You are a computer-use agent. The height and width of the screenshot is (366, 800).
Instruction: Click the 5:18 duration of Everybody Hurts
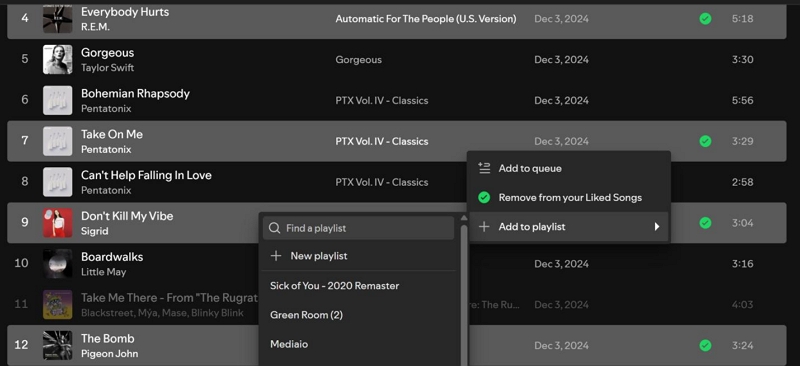(742, 19)
